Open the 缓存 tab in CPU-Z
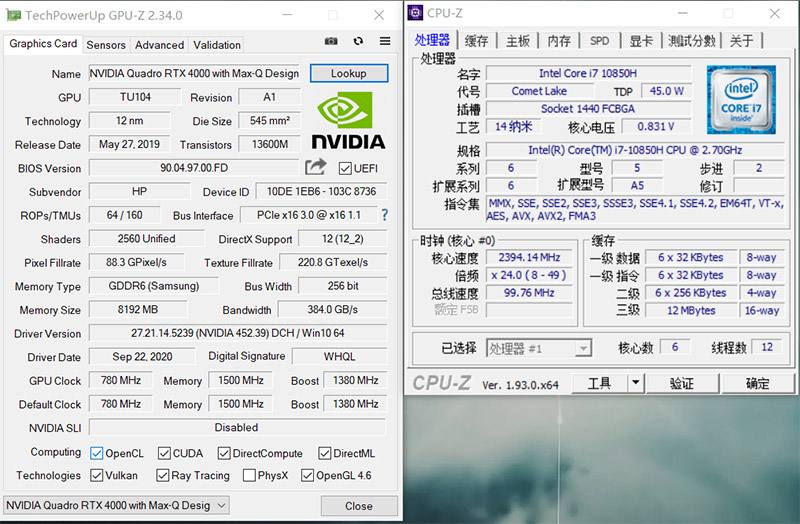This screenshot has width=800, height=524. [477, 41]
